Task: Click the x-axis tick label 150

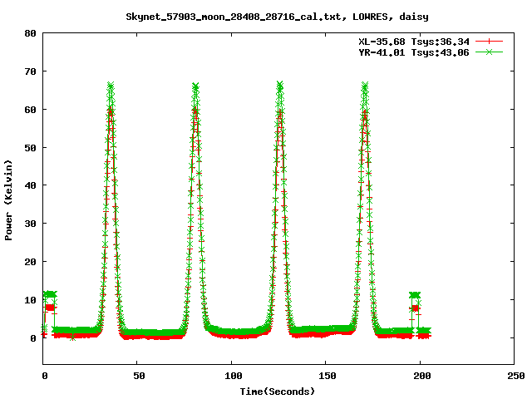Action: point(328,376)
